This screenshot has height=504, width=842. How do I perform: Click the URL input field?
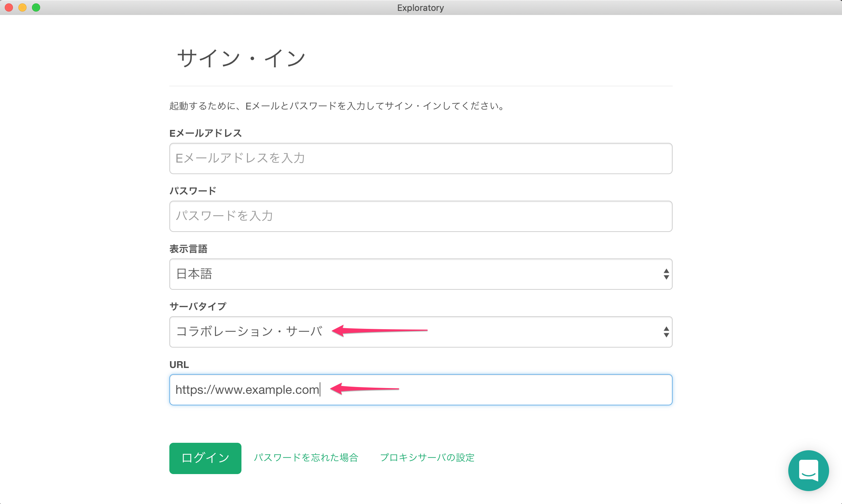pos(421,390)
